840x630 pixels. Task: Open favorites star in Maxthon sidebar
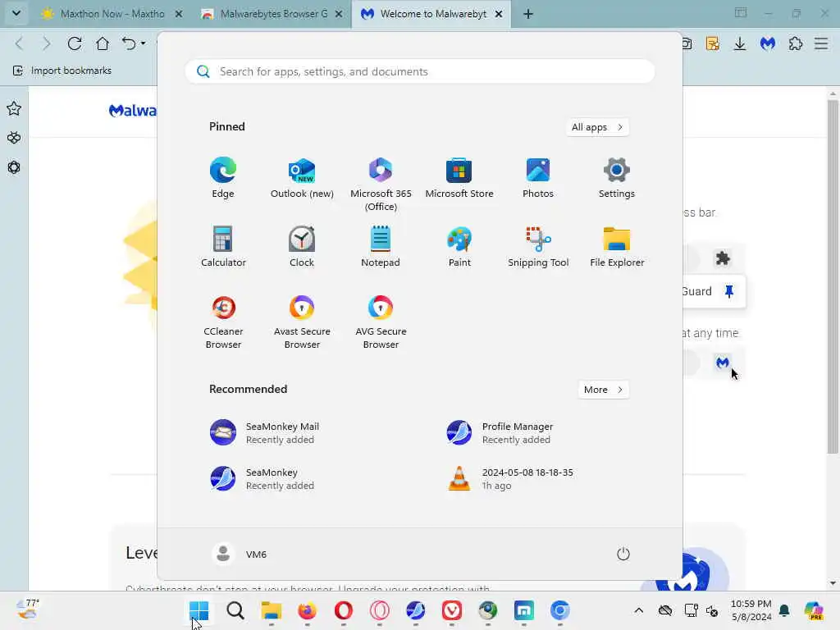14,109
